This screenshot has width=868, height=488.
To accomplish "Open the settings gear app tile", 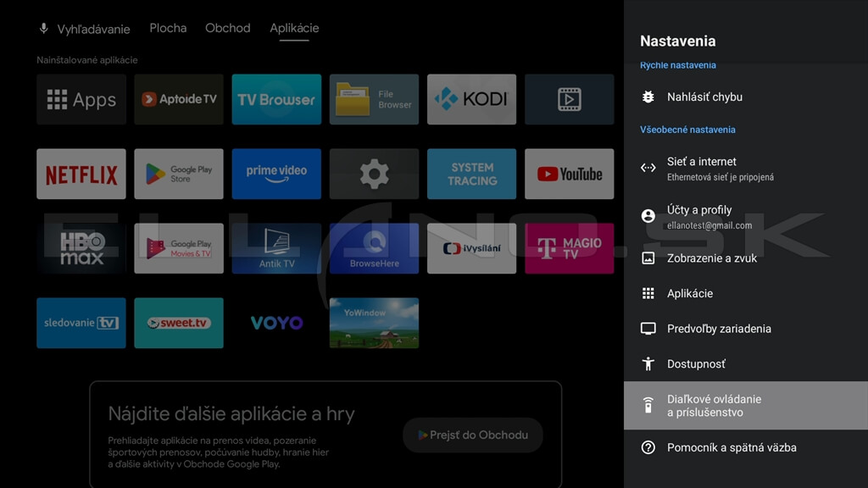I will coord(374,175).
